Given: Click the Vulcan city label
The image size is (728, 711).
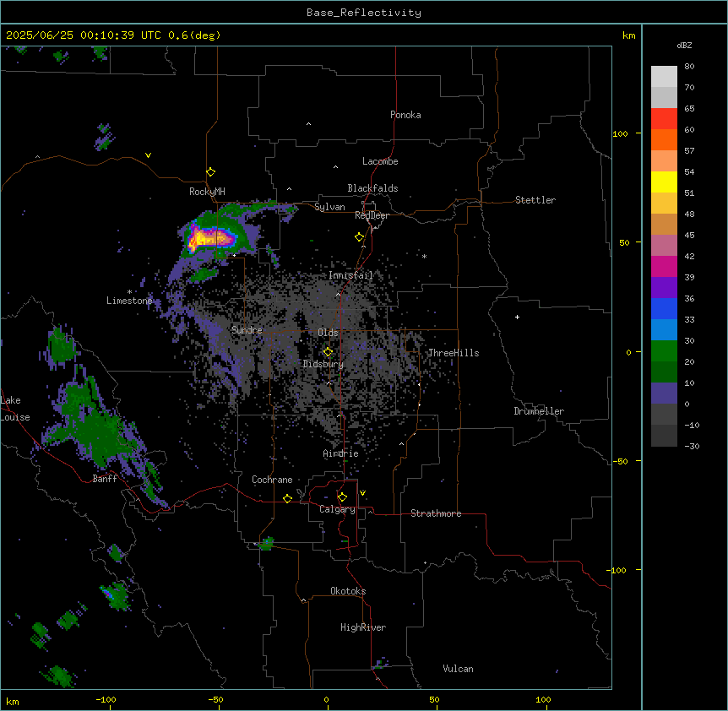Looking at the screenshot, I should 459,669.
